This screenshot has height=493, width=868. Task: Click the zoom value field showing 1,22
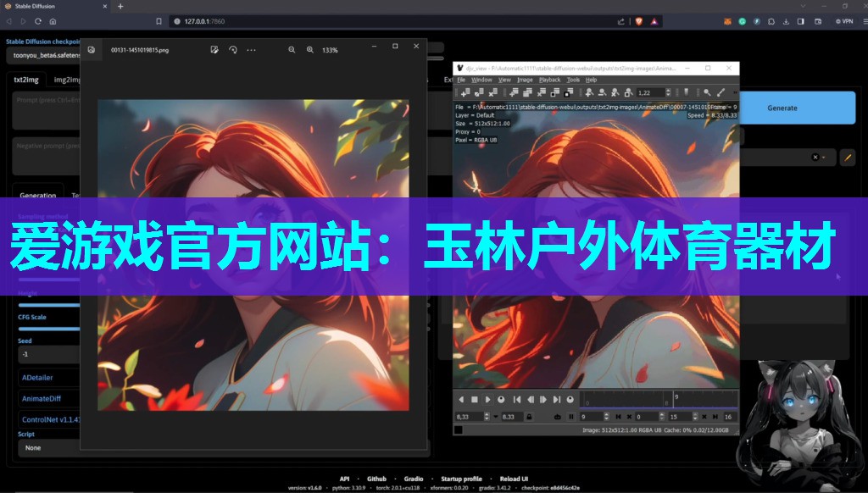(x=650, y=92)
